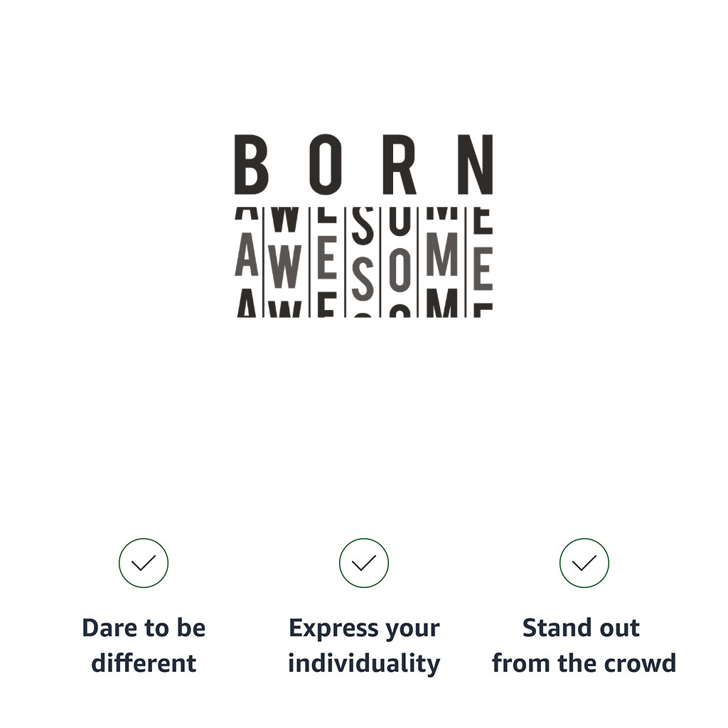This screenshot has width=728, height=728.
Task: Click the "Stand out from the crowd" text
Action: pos(584,646)
